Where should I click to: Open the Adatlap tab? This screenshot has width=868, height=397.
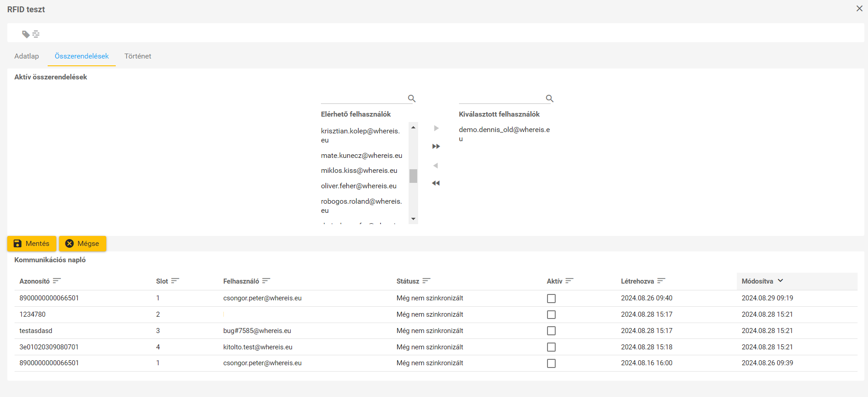[x=26, y=56]
